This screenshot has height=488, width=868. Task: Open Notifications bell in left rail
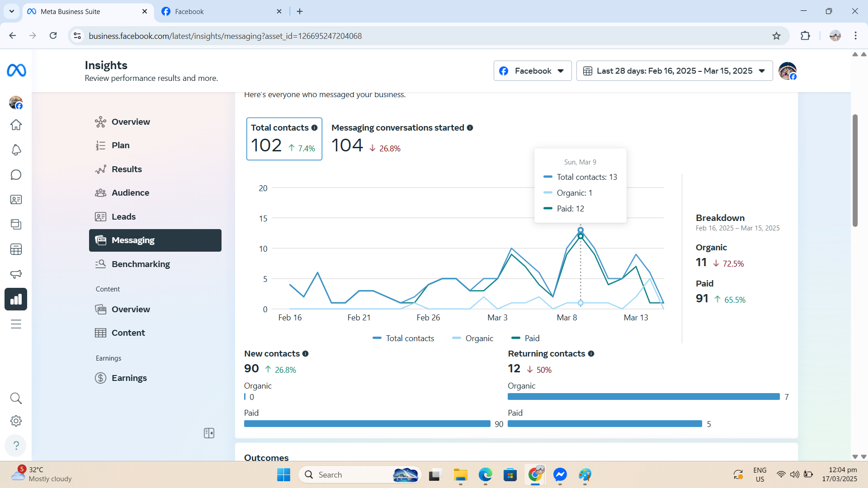click(16, 150)
